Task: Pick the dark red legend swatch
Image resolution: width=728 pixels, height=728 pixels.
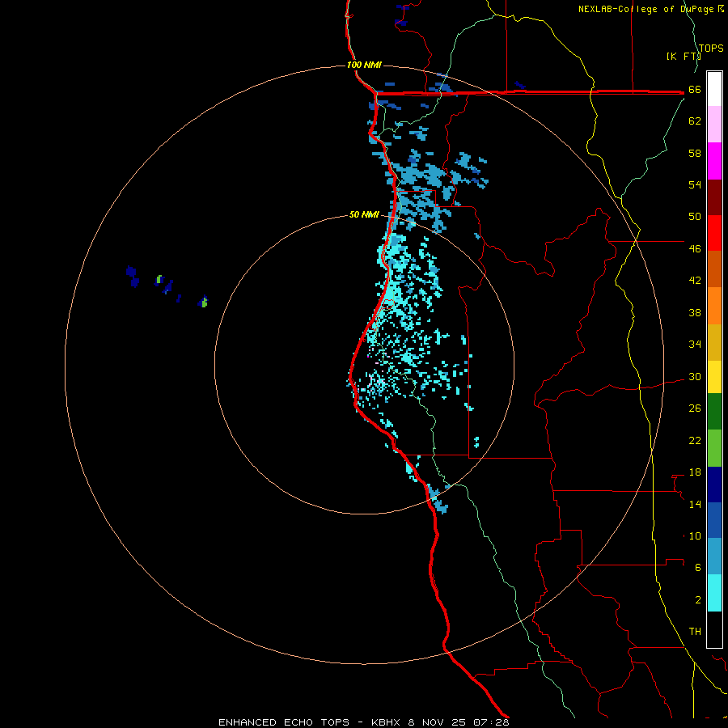Action: 714,197
